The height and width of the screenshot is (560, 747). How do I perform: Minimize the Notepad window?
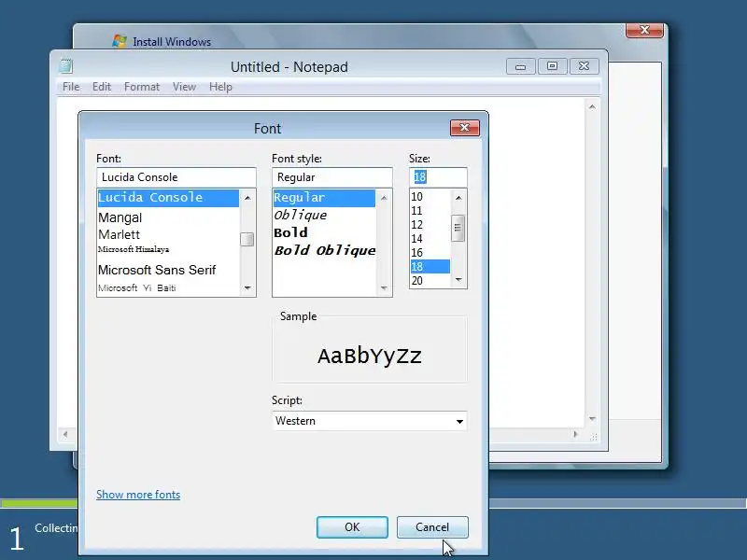tap(521, 66)
